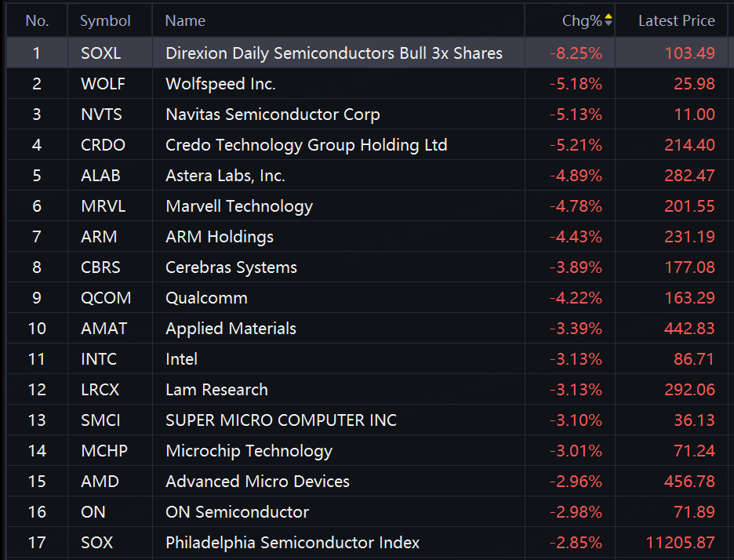Sort by the Name column header
The height and width of the screenshot is (560, 734).
[x=185, y=20]
